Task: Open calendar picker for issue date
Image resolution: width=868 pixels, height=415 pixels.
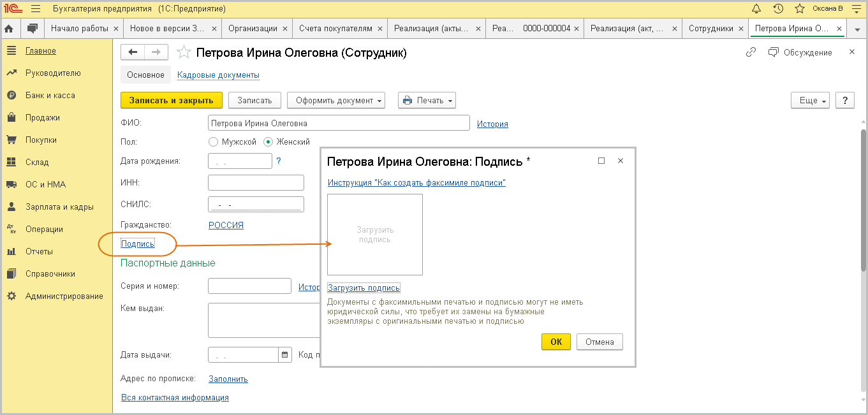Action: click(x=285, y=355)
